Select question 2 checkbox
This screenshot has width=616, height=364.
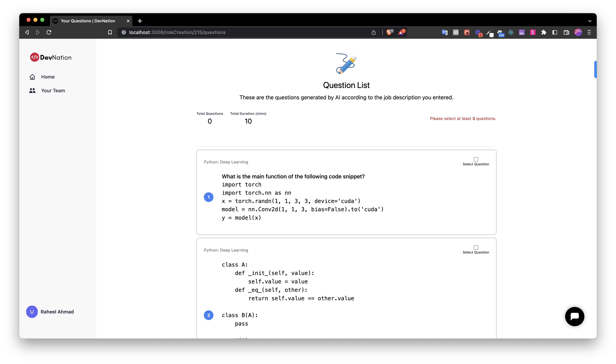(x=476, y=247)
